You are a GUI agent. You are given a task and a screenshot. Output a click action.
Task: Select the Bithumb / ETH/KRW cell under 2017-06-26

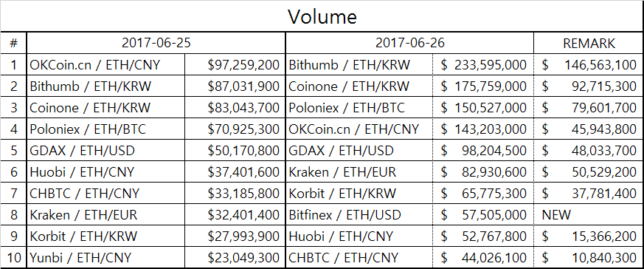[359, 64]
